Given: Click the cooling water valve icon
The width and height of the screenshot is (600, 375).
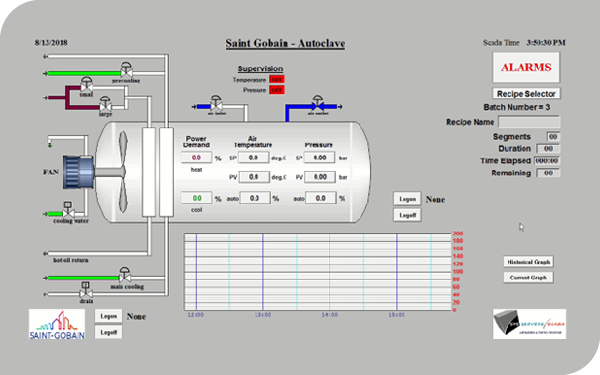Looking at the screenshot, I should pos(68,210).
